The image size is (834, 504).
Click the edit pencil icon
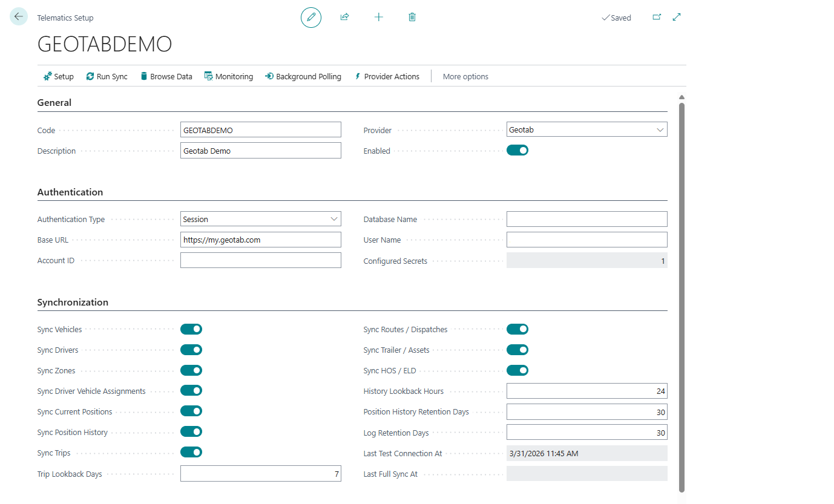[310, 17]
